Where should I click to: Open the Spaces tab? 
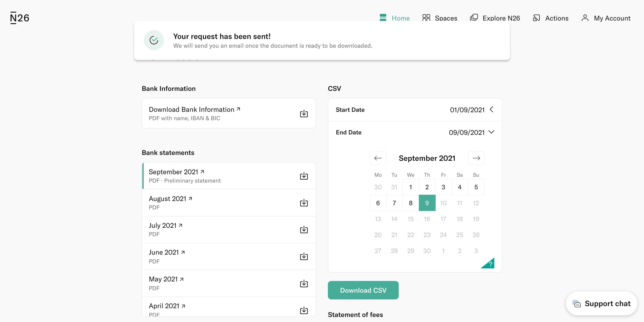(x=440, y=18)
